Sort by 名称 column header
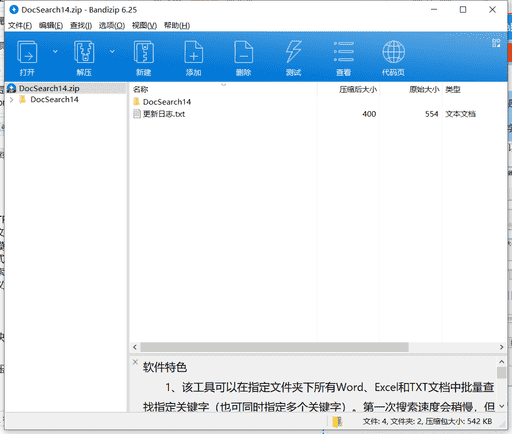This screenshot has height=434, width=512. point(141,89)
